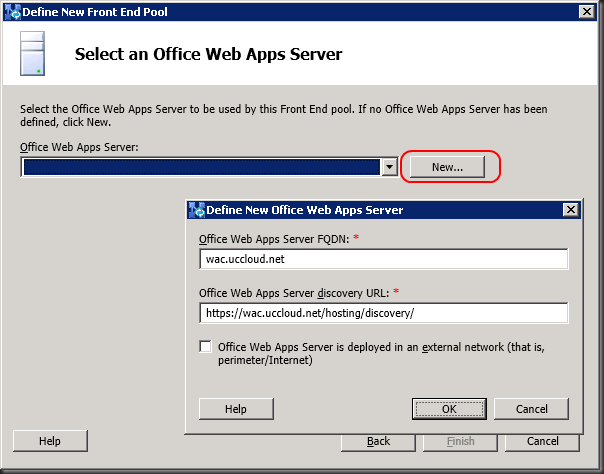Close the Define New Front End Pool window
Screen dimensions: 604x474
pos(587,12)
